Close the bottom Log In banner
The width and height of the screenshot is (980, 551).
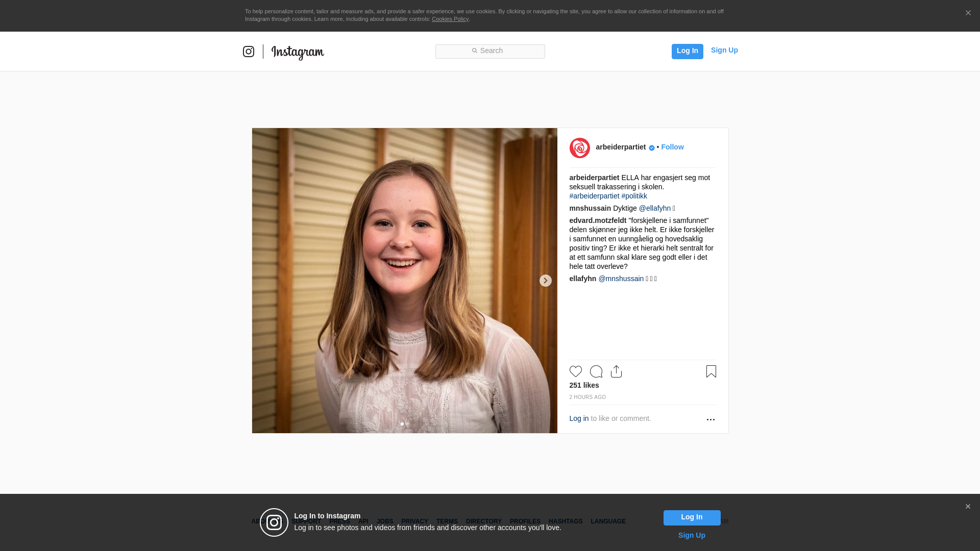(968, 507)
